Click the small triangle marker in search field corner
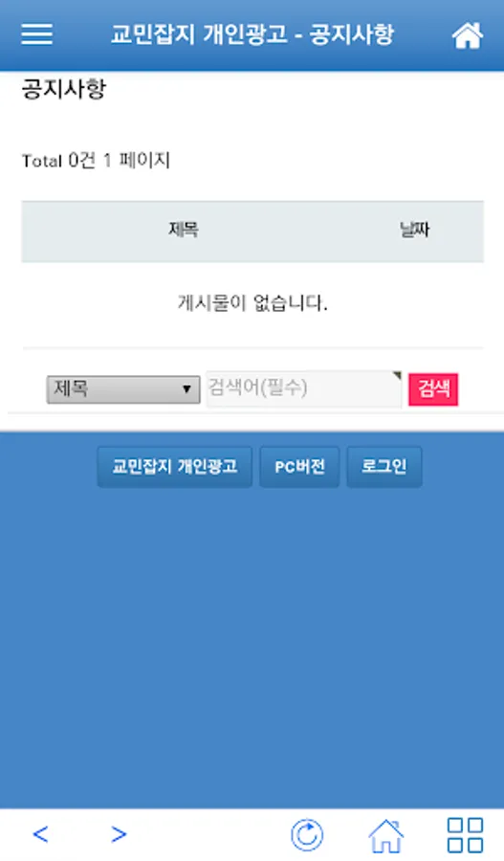The image size is (504, 861). click(x=397, y=376)
